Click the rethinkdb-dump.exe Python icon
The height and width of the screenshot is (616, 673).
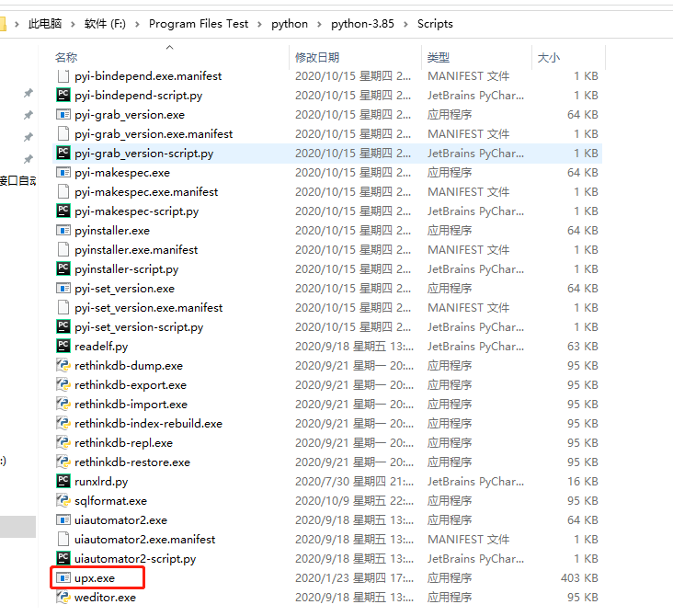63,365
